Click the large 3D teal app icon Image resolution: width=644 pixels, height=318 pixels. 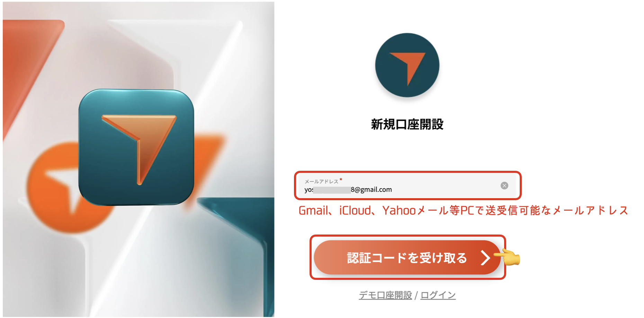tap(136, 147)
